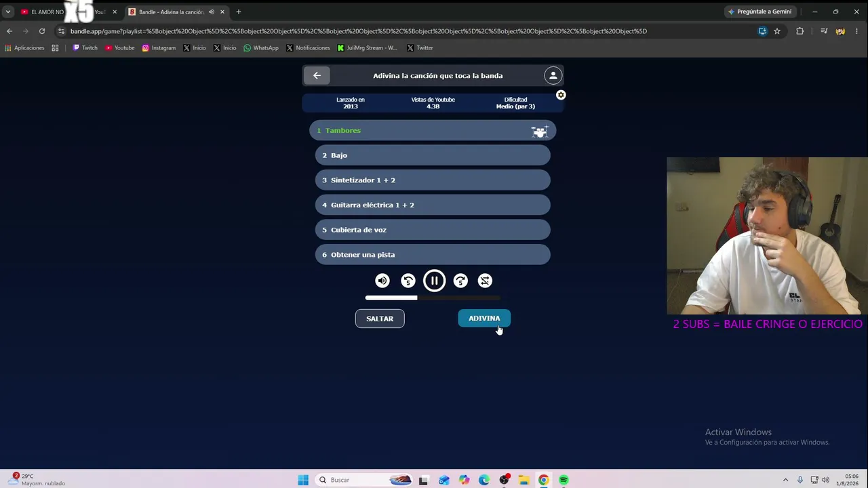The width and height of the screenshot is (868, 488).
Task: Open the JuliMrg Stream bookmark
Action: coord(368,48)
